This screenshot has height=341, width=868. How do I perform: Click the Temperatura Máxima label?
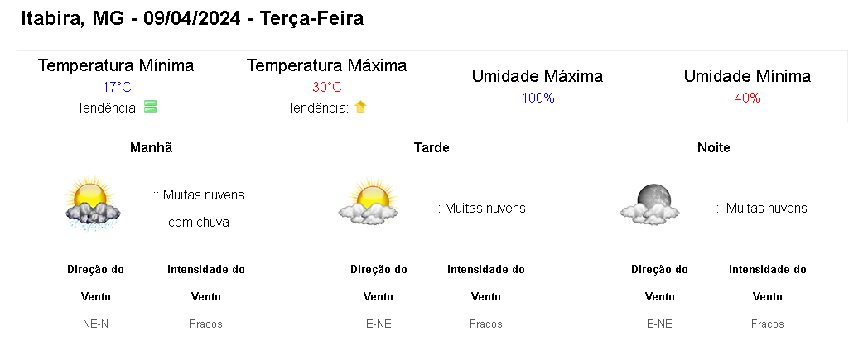[326, 65]
